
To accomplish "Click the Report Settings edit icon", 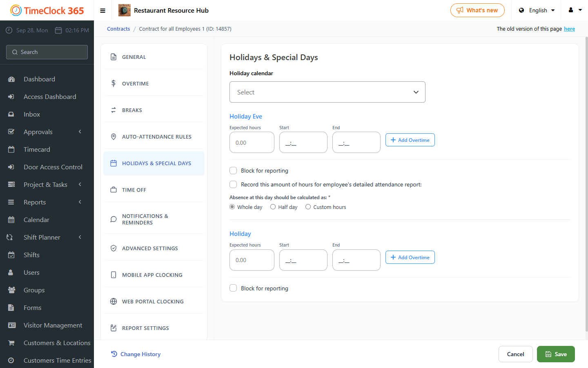I will 114,328.
